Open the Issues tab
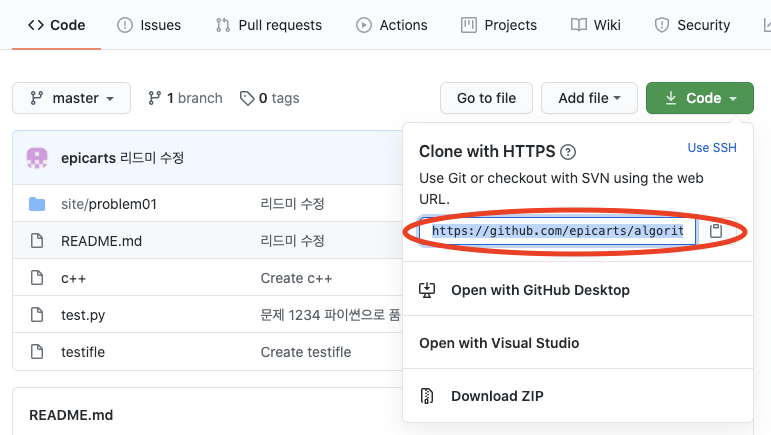Screen dimensions: 771x435 [x=149, y=25]
